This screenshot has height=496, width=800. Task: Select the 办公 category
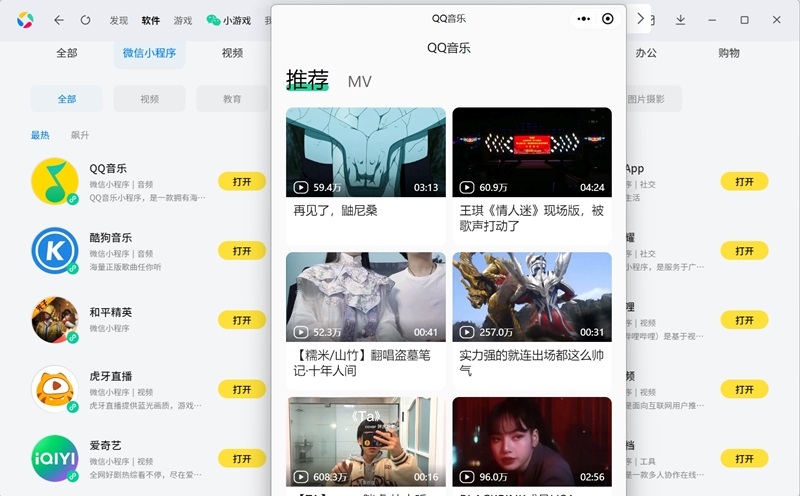[646, 53]
